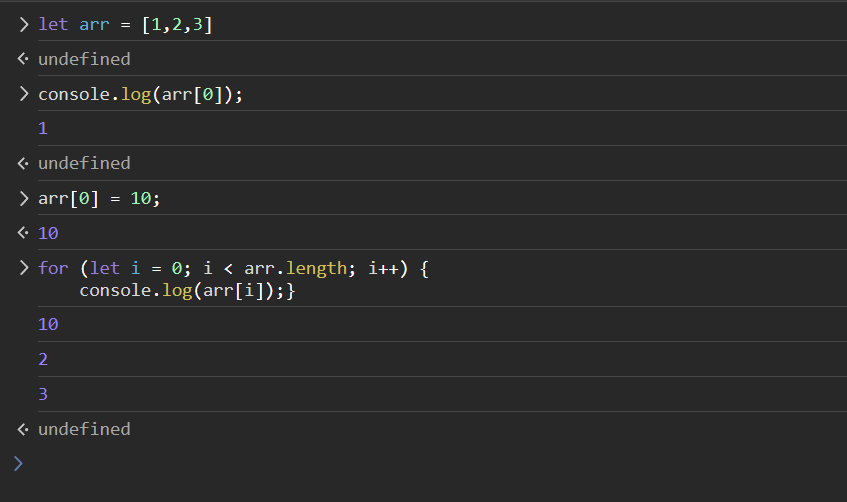Click the for loop header line

(233, 268)
